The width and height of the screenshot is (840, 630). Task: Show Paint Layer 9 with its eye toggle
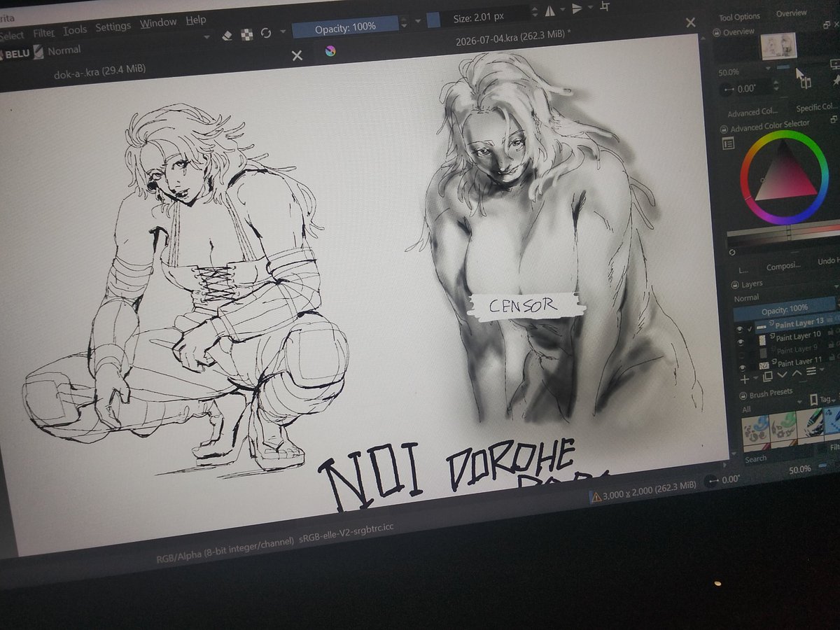pyautogui.click(x=741, y=355)
